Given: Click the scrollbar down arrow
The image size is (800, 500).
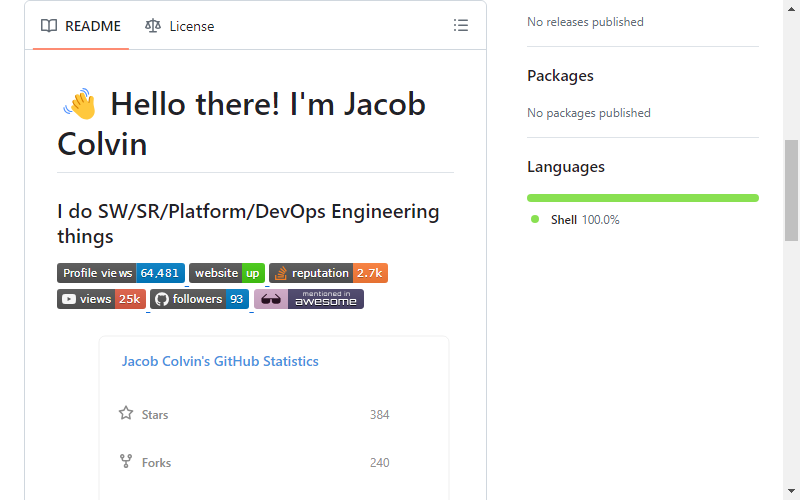Looking at the screenshot, I should (x=791, y=491).
